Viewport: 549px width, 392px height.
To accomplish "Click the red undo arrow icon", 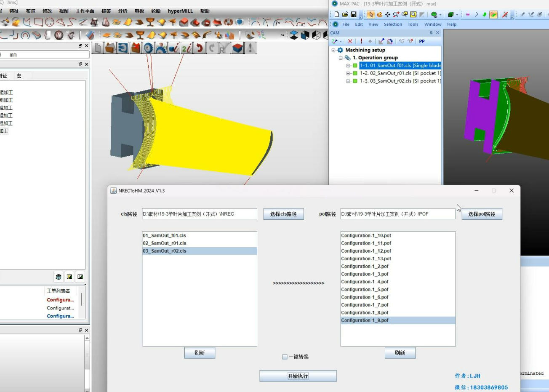I will (199, 48).
